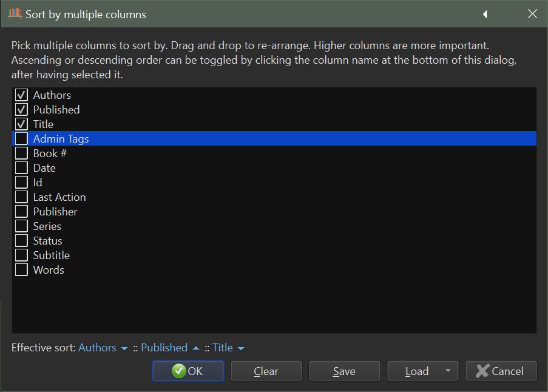Screen dimensions: 548x392
Task: Click the Load button
Action: [416, 371]
